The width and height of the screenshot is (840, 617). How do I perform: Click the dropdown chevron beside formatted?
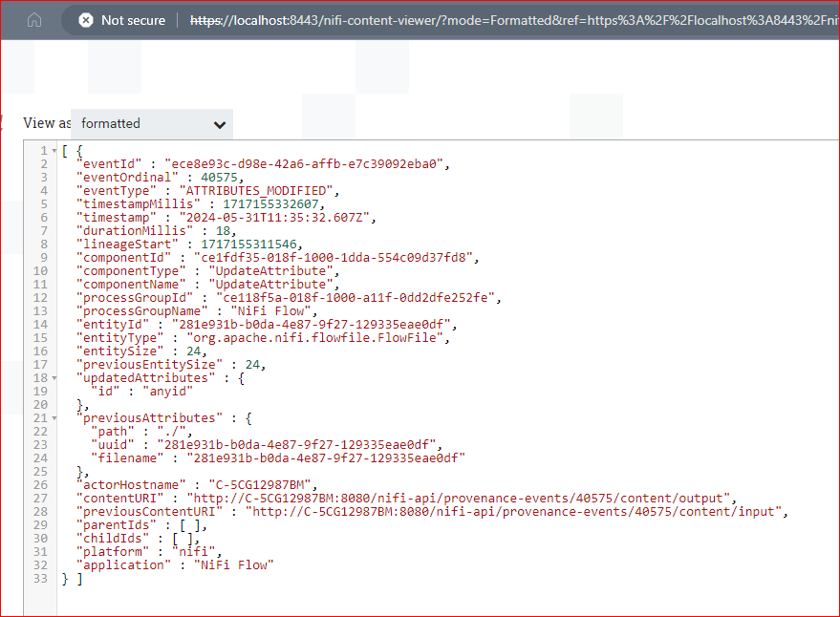click(x=220, y=123)
